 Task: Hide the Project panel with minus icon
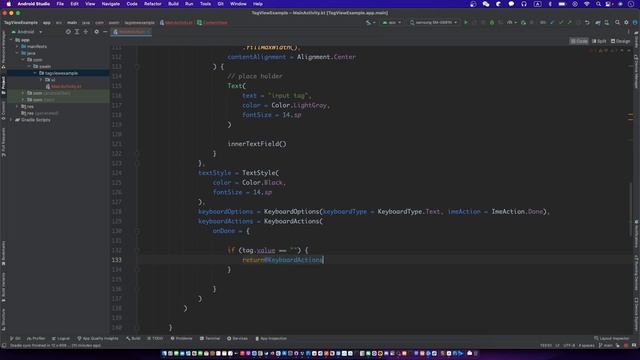pyautogui.click(x=105, y=32)
